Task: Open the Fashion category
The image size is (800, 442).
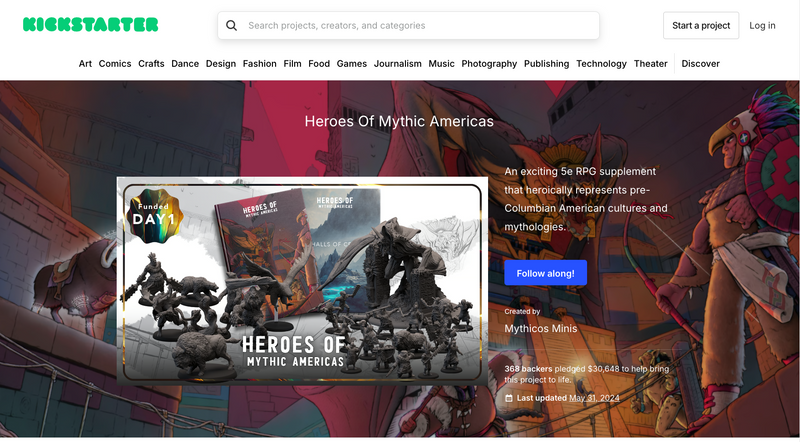Action: tap(260, 64)
